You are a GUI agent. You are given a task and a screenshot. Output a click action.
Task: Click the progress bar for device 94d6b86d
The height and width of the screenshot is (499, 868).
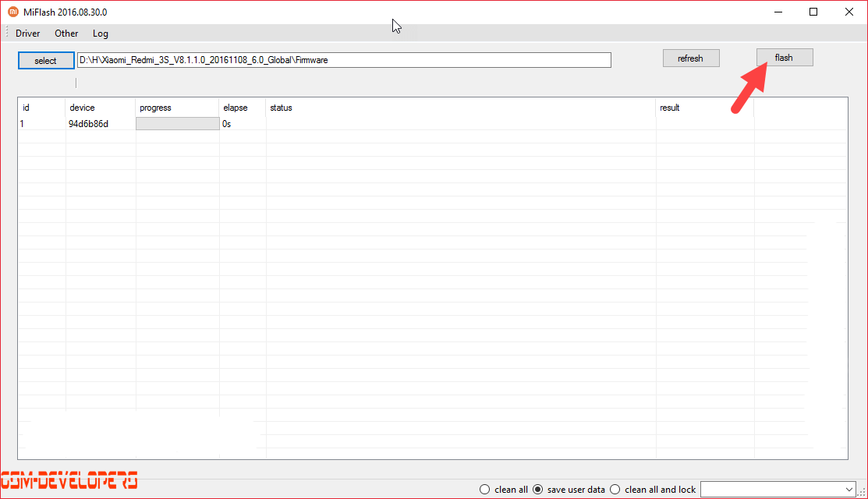(x=177, y=124)
